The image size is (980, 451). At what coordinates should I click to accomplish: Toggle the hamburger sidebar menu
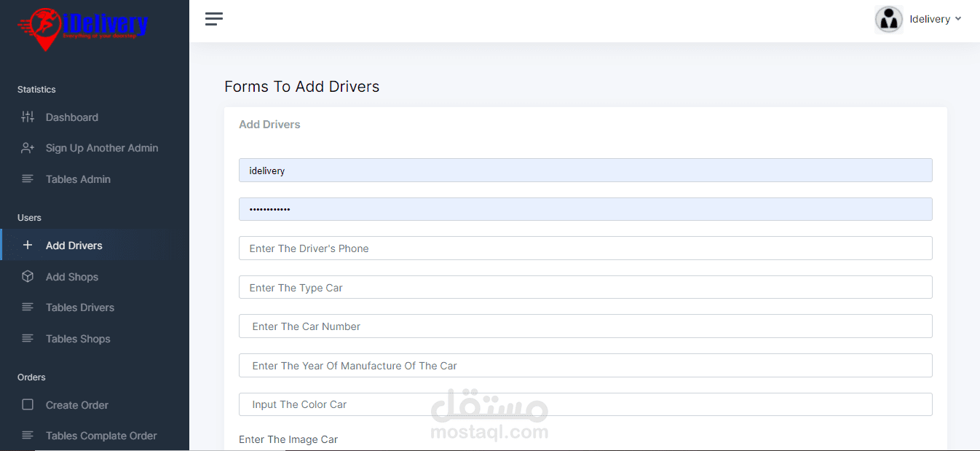pyautogui.click(x=214, y=19)
